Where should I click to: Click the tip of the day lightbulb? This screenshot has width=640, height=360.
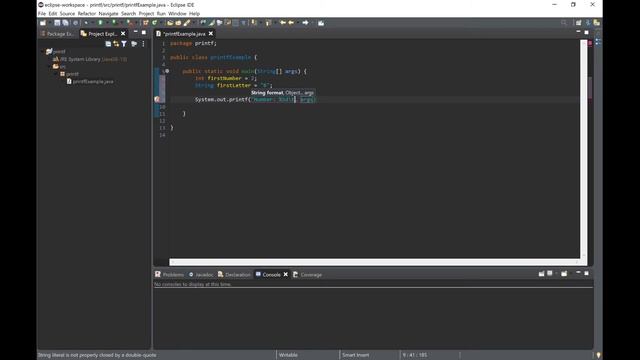(598, 355)
